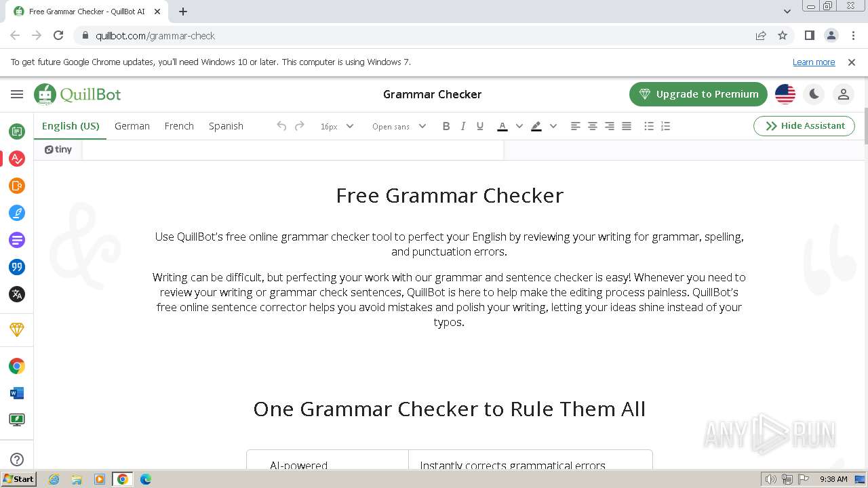
Task: Click the Premium diamond sidebar icon
Action: click(17, 329)
